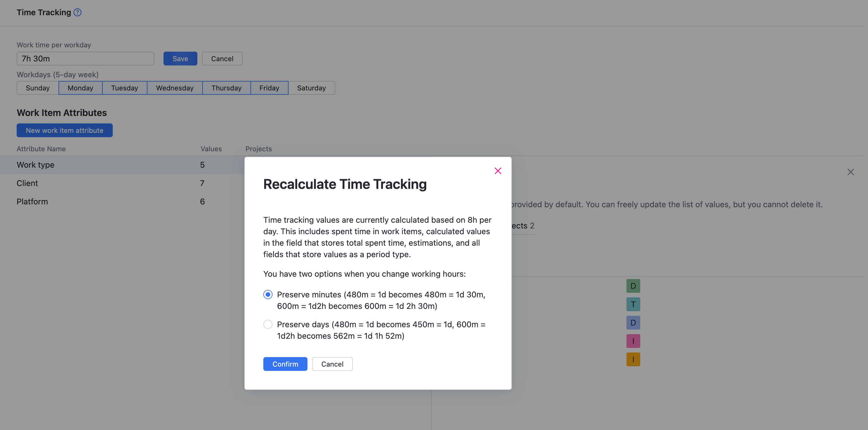Click the blue D value badge
The height and width of the screenshot is (430, 868).
(633, 322)
